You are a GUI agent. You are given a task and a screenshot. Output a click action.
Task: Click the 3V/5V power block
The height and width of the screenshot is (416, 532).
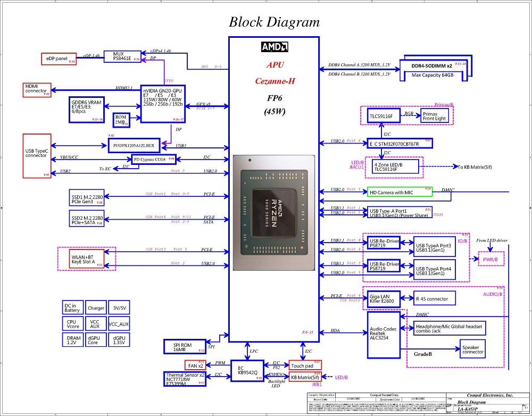pyautogui.click(x=119, y=308)
